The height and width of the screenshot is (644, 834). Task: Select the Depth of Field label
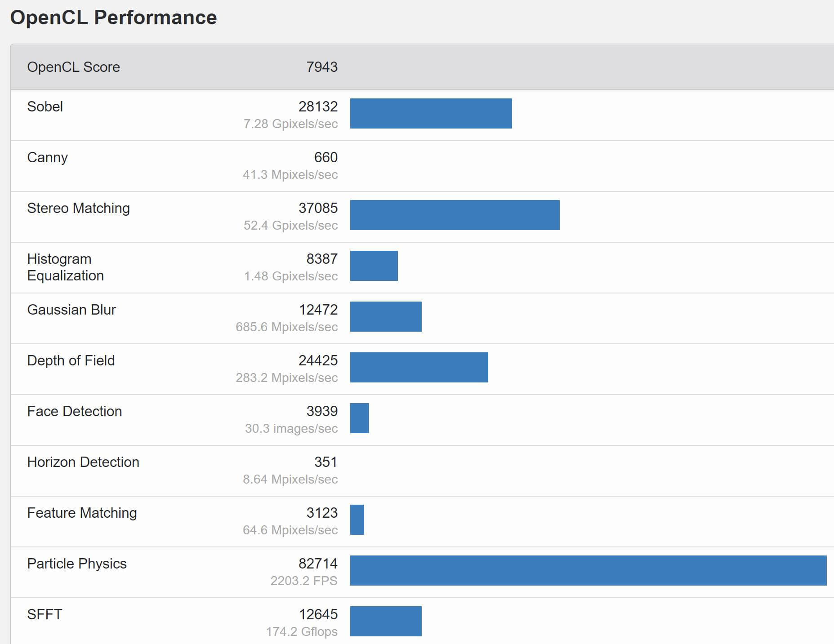[x=71, y=360]
